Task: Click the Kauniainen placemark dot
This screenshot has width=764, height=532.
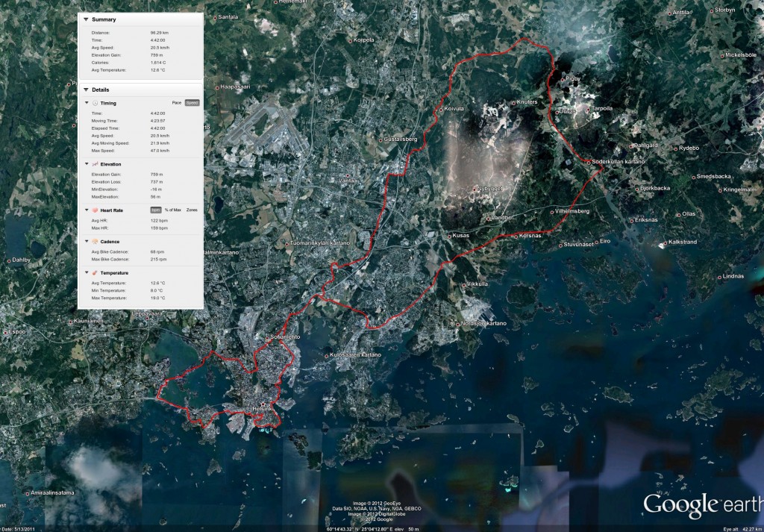Action: click(71, 322)
